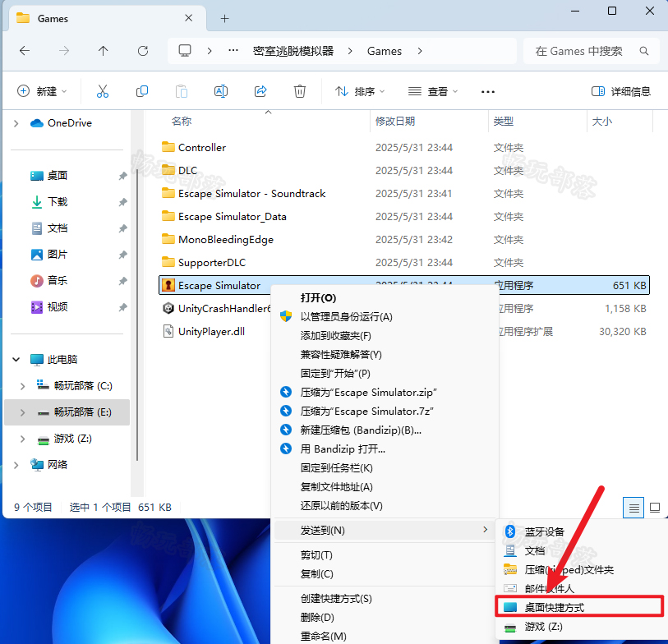Sort by the 名称 column header
This screenshot has width=668, height=644.
tap(182, 122)
